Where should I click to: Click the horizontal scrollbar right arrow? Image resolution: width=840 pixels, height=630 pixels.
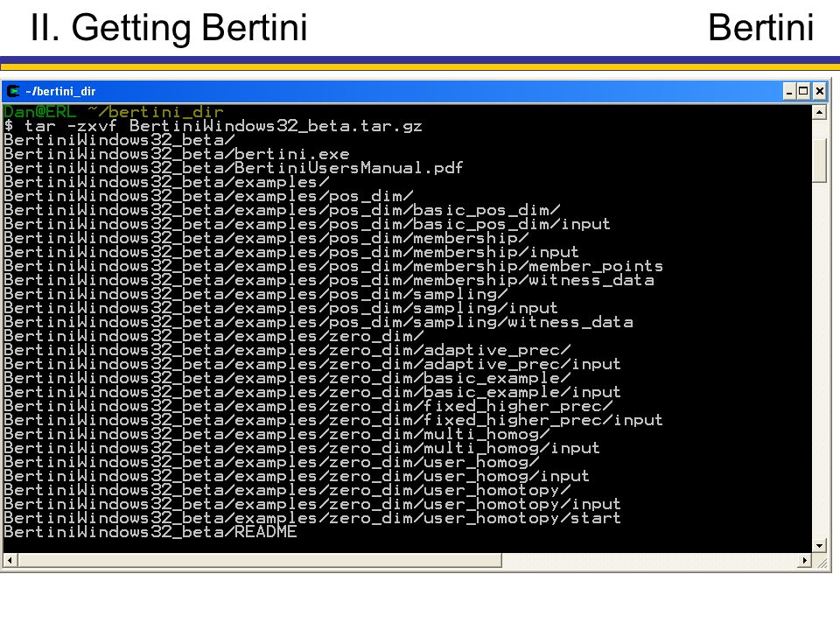(x=805, y=560)
